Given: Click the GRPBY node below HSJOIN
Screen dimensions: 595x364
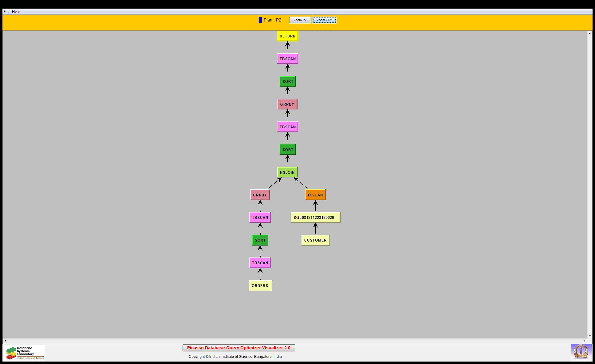Looking at the screenshot, I should point(260,195).
